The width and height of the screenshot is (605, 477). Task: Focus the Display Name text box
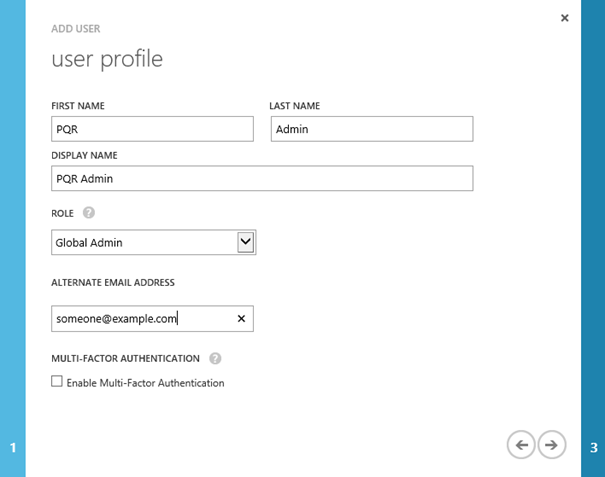point(261,178)
